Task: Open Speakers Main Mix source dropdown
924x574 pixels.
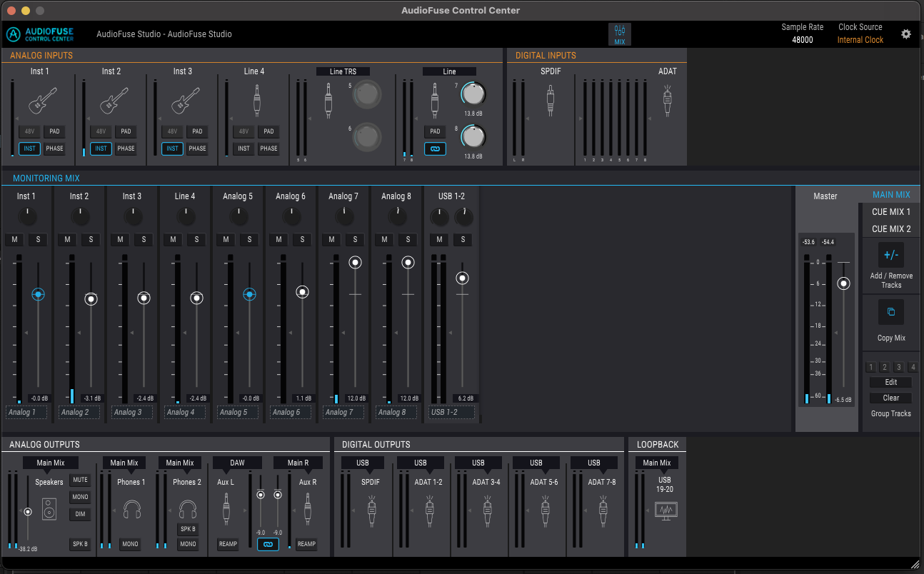Action: pos(49,463)
